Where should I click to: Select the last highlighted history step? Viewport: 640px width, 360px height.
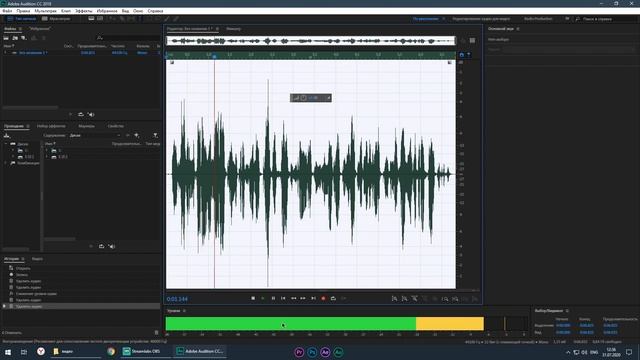(82, 306)
